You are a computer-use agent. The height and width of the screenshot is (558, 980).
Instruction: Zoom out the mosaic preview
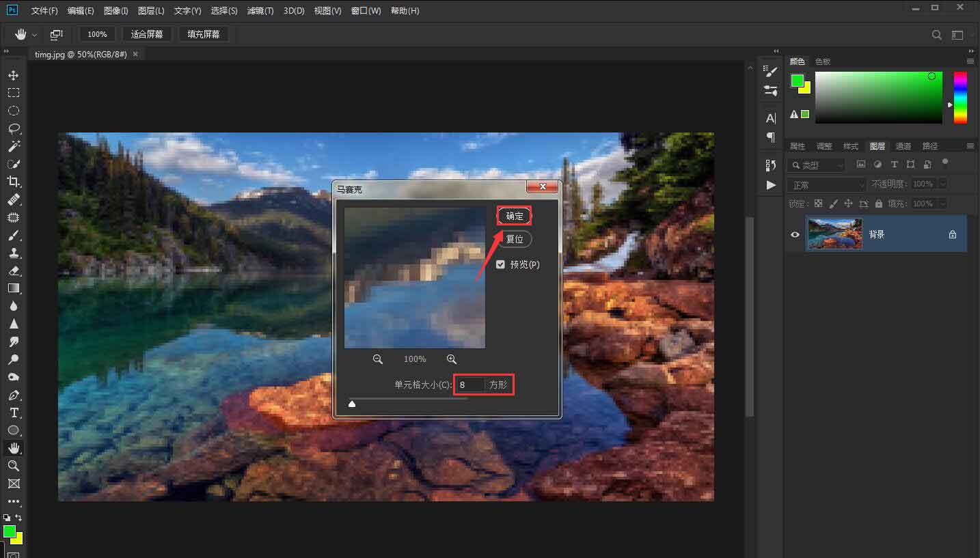pos(378,359)
